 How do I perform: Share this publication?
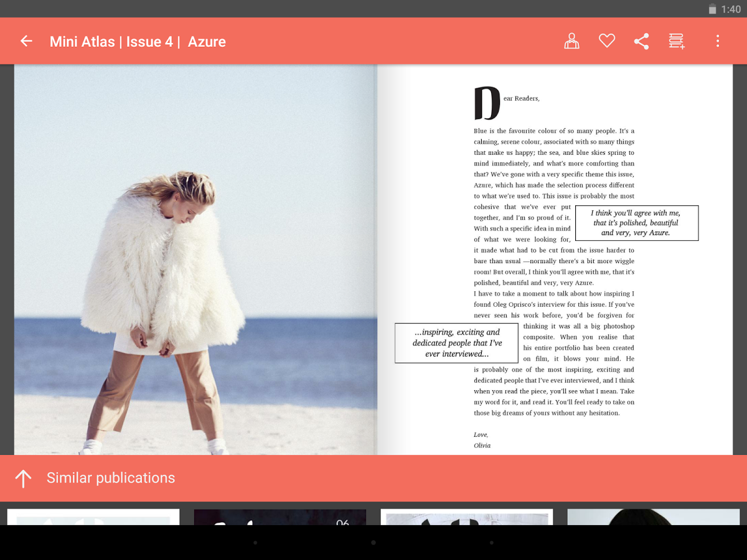(642, 40)
